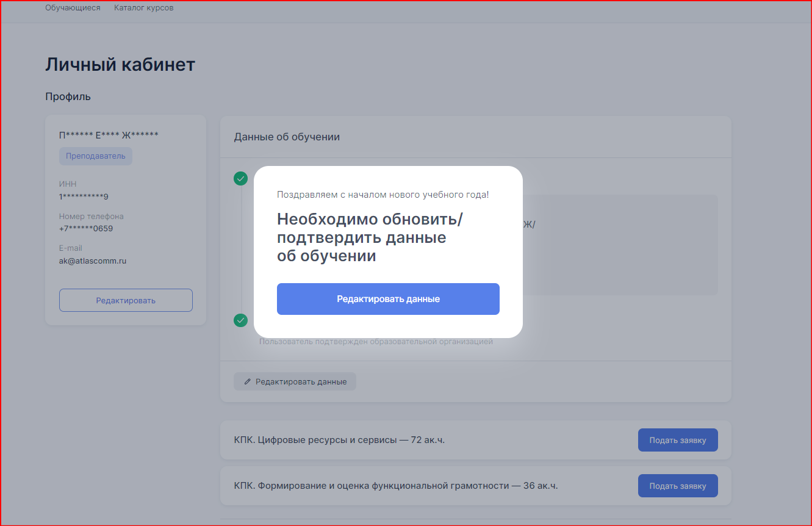
Task: Open the КПК Формирование и оценка course title
Action: (x=395, y=486)
